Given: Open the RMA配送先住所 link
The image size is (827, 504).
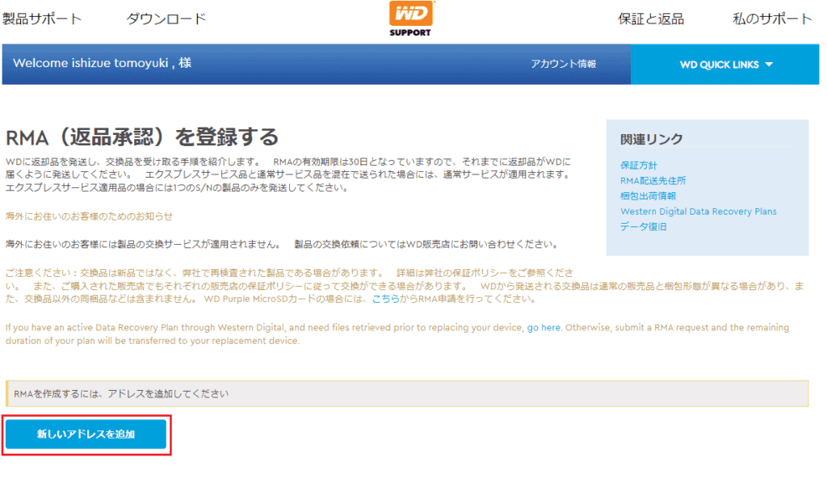Looking at the screenshot, I should (x=653, y=181).
